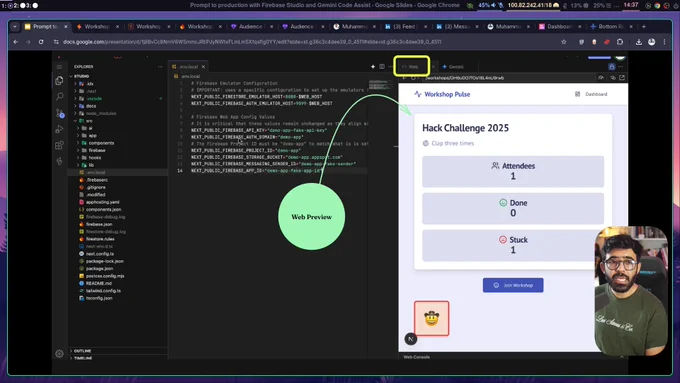Open Chrome extensions puzzle icon
Image resolution: width=680 pixels, height=383 pixels.
pos(620,42)
